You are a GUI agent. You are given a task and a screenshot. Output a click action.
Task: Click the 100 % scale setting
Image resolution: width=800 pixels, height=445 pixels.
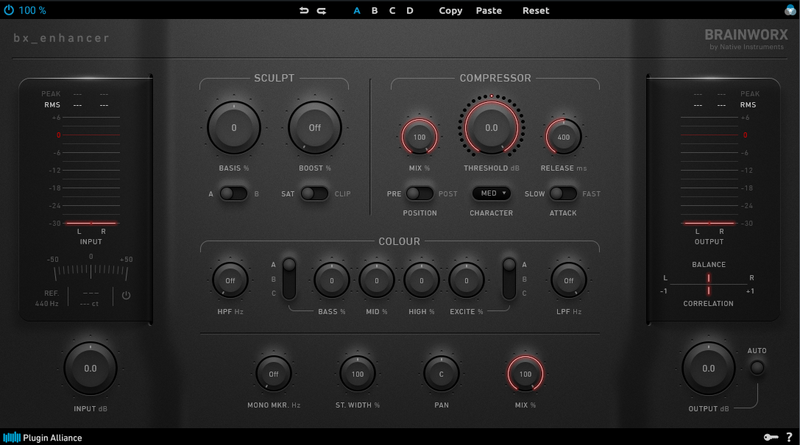[32, 10]
